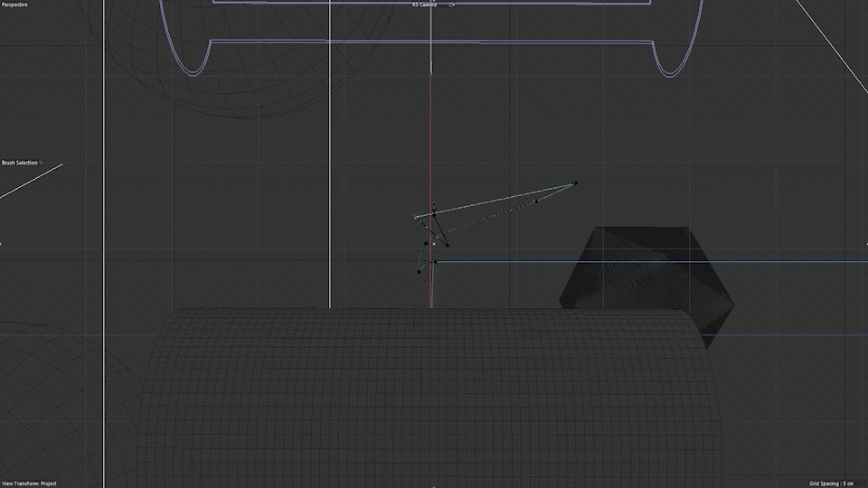Viewport: 868px width, 488px height.
Task: Select the point midway on dashed spline segment
Action: tap(535, 201)
